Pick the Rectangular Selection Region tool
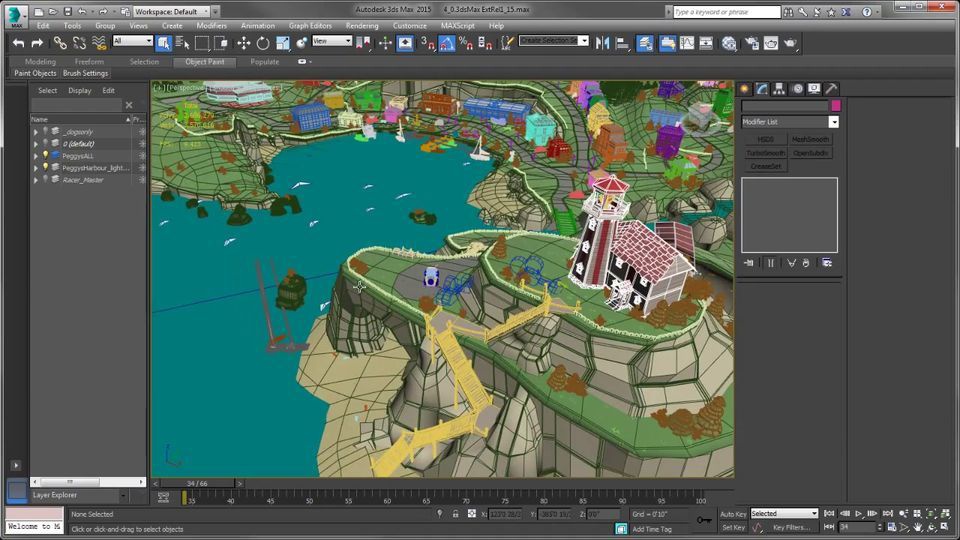This screenshot has height=540, width=960. (x=201, y=43)
